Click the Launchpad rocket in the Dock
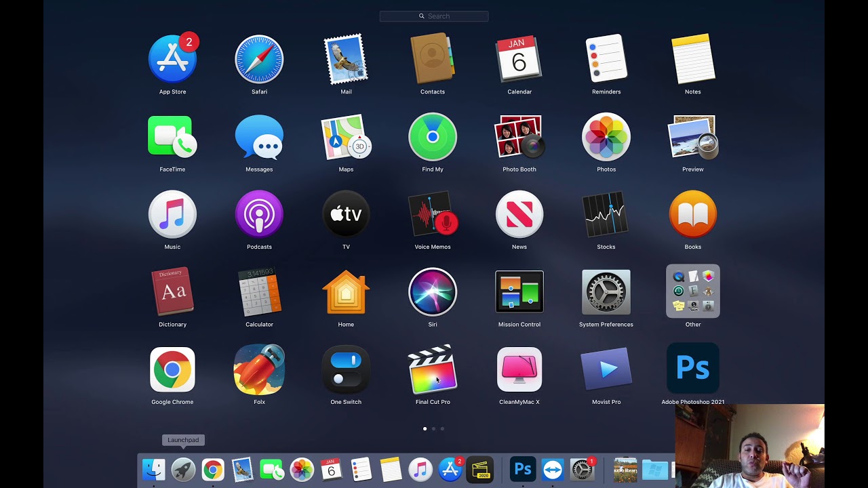The image size is (868, 488). click(x=183, y=470)
